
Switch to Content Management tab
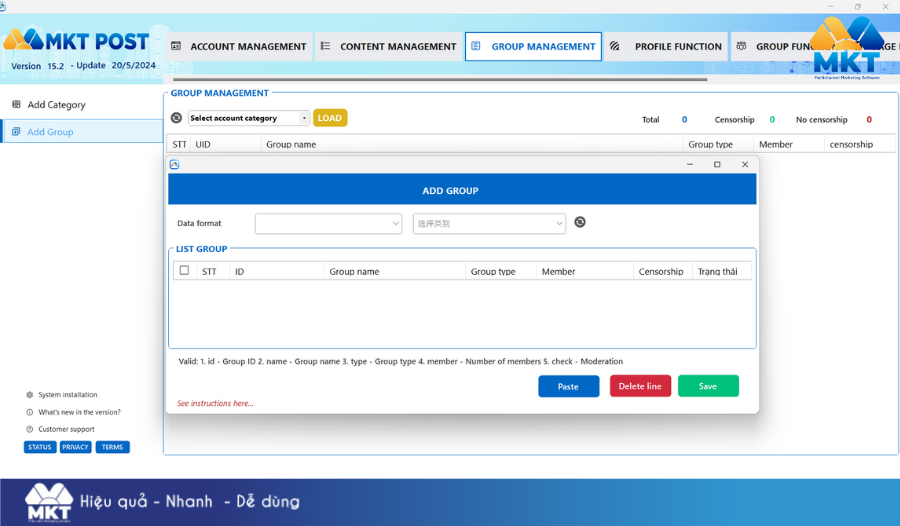(x=389, y=47)
